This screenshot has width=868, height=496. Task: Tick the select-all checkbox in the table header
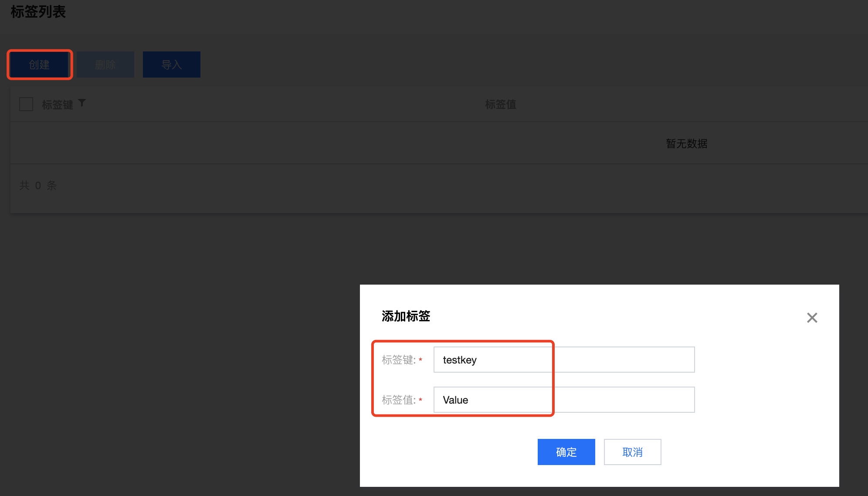(x=26, y=104)
